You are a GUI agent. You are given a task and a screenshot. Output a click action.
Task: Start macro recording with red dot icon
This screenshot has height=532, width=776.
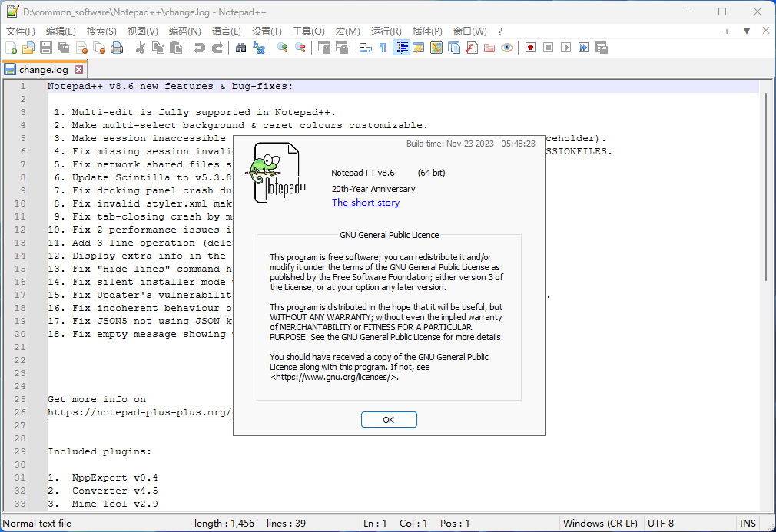[x=531, y=48]
